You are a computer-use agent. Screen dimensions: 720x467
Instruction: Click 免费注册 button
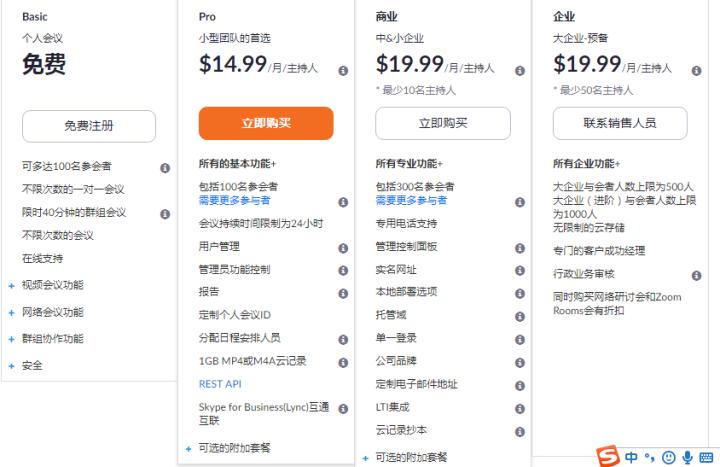89,126
